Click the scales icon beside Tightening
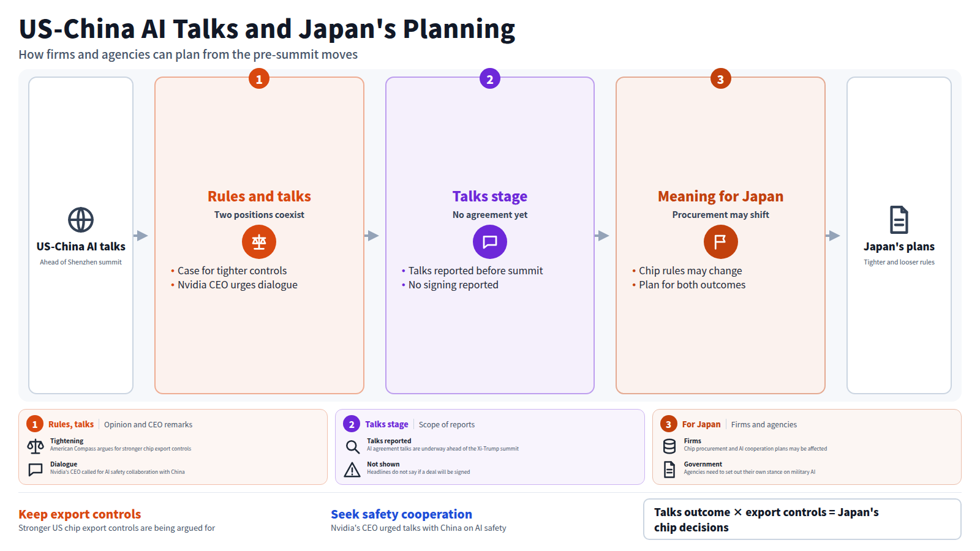The width and height of the screenshot is (980, 551). point(36,446)
